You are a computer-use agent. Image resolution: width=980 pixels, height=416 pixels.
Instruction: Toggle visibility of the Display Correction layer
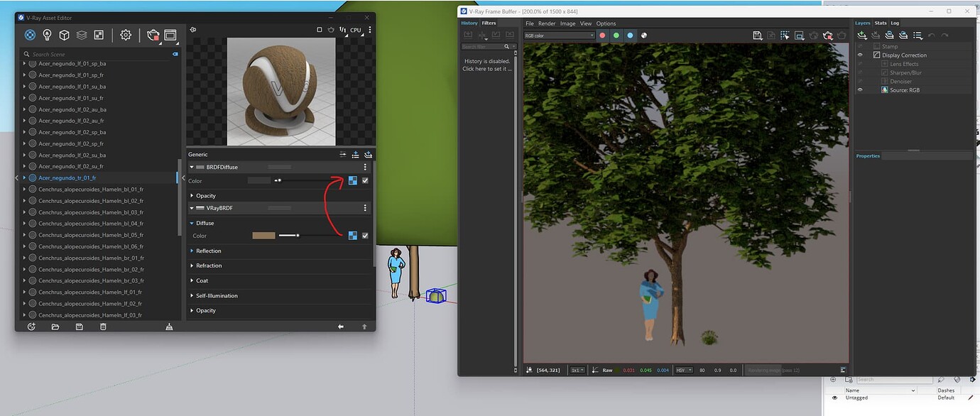tap(860, 55)
